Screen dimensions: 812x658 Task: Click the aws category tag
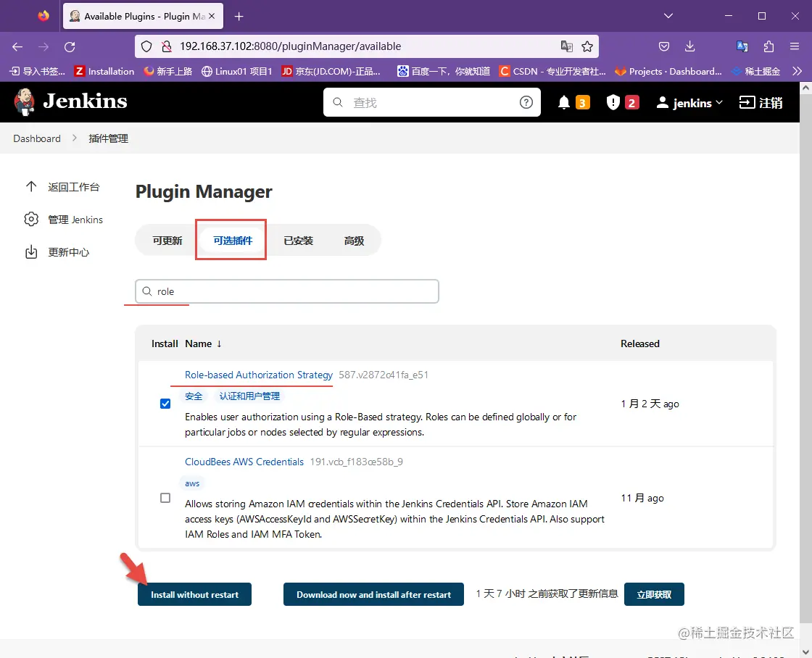(192, 483)
